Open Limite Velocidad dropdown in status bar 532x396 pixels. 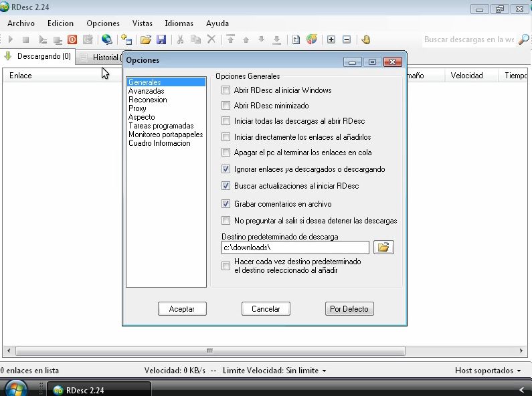(x=274, y=371)
